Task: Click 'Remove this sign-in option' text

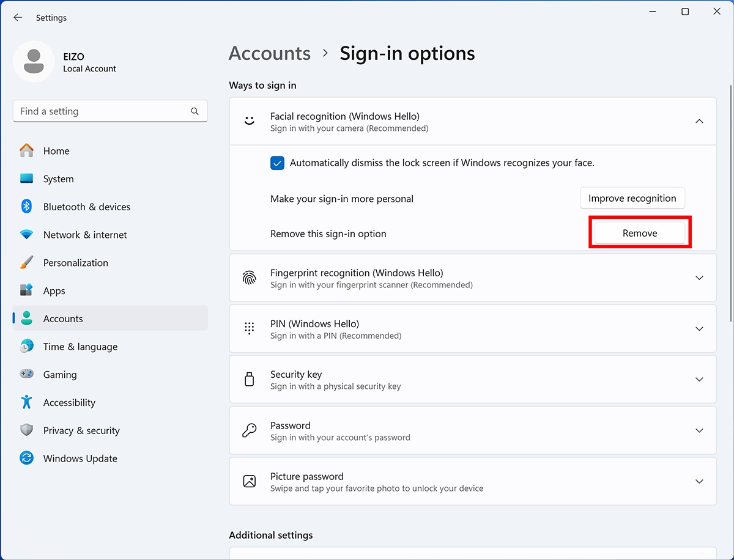Action: pyautogui.click(x=328, y=234)
